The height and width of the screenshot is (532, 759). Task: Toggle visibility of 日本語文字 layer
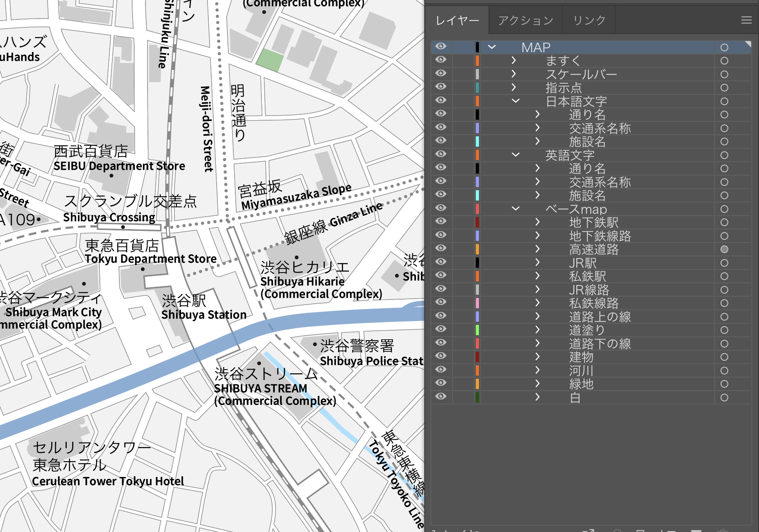pyautogui.click(x=441, y=100)
